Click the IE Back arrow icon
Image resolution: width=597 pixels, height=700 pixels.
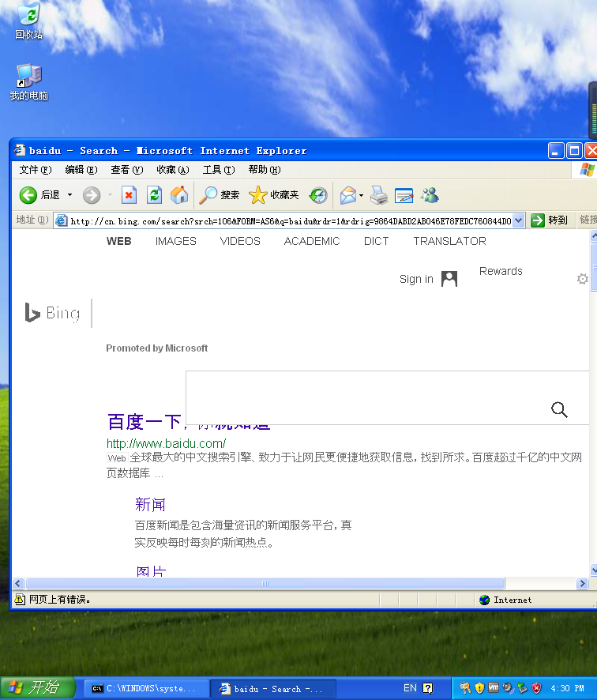click(x=28, y=195)
